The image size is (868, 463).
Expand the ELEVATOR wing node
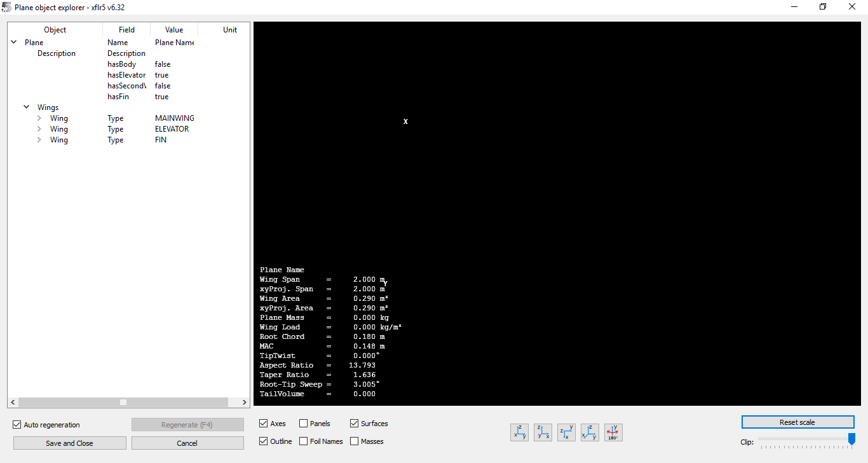click(x=39, y=129)
